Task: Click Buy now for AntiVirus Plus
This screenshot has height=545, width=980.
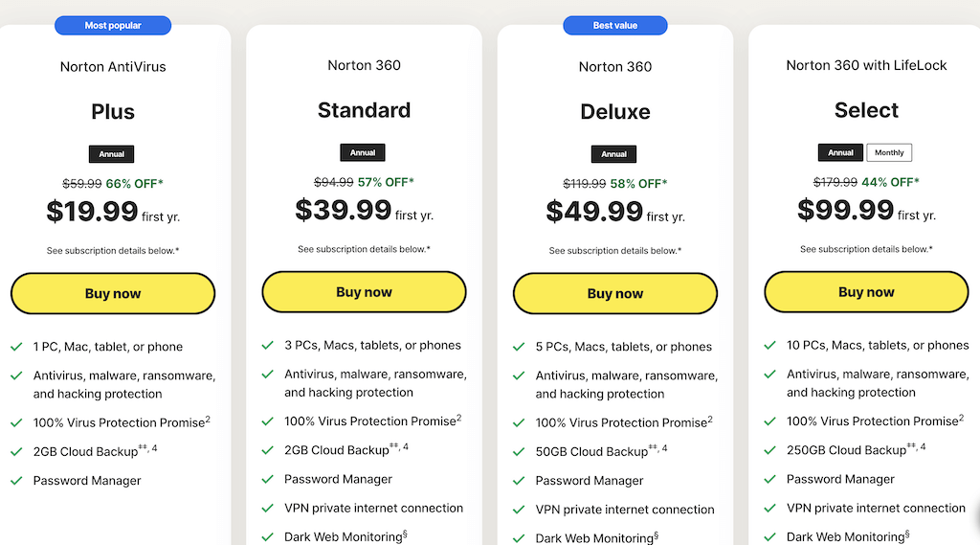Action: 113,294
